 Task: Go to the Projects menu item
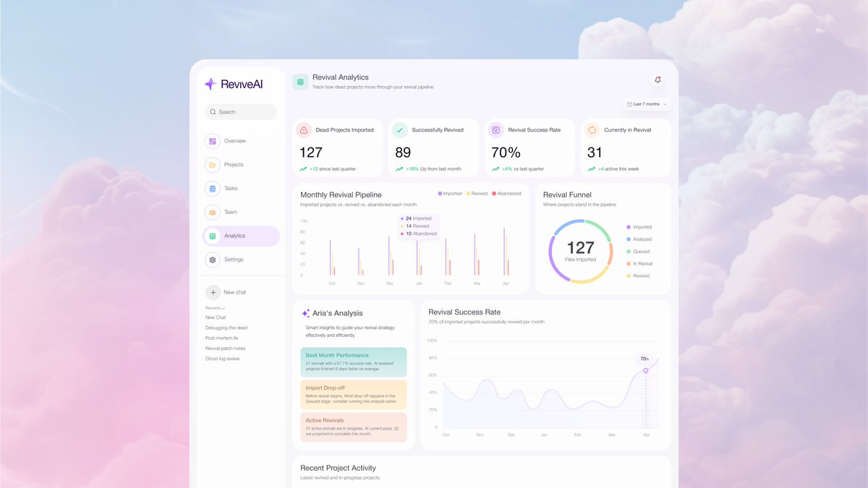(241, 165)
